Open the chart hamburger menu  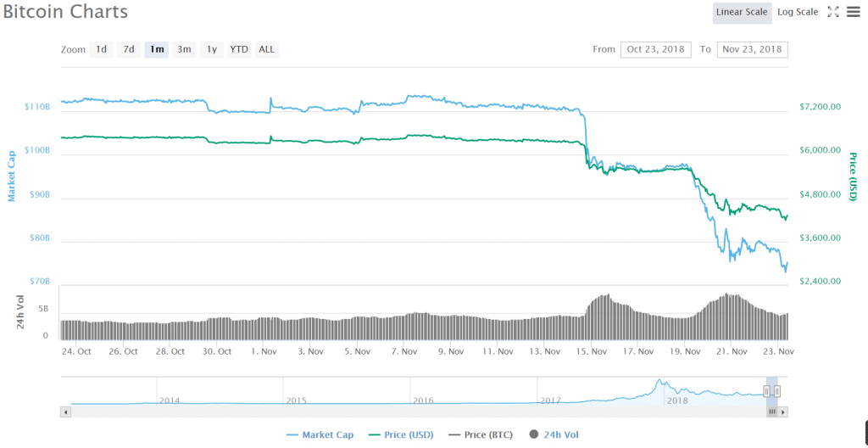click(853, 12)
